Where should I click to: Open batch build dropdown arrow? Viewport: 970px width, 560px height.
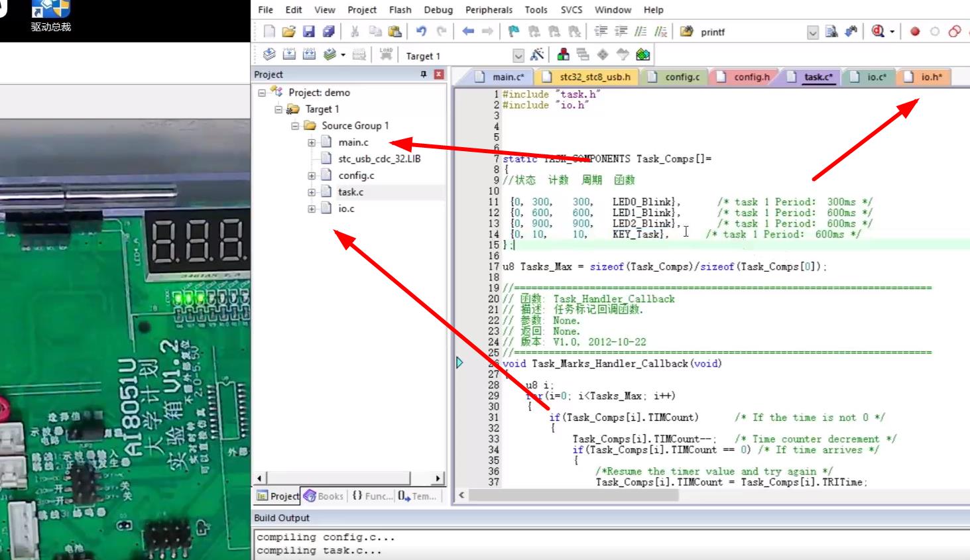[x=343, y=55]
